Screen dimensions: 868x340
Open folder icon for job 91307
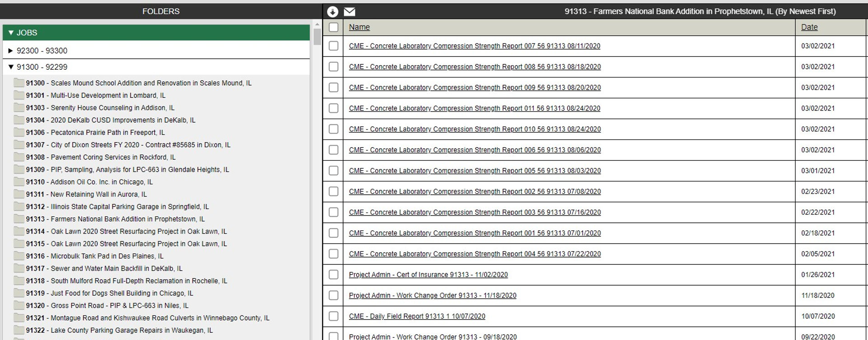pyautogui.click(x=19, y=145)
